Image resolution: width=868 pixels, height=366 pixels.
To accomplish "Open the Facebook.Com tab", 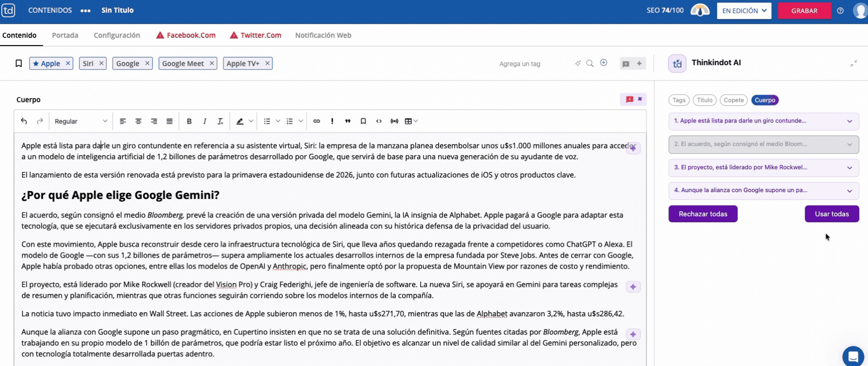I will (x=186, y=35).
